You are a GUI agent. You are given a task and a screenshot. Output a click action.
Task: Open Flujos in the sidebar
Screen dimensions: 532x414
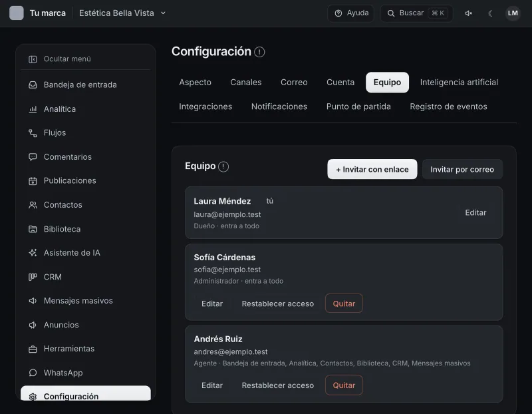point(86,133)
